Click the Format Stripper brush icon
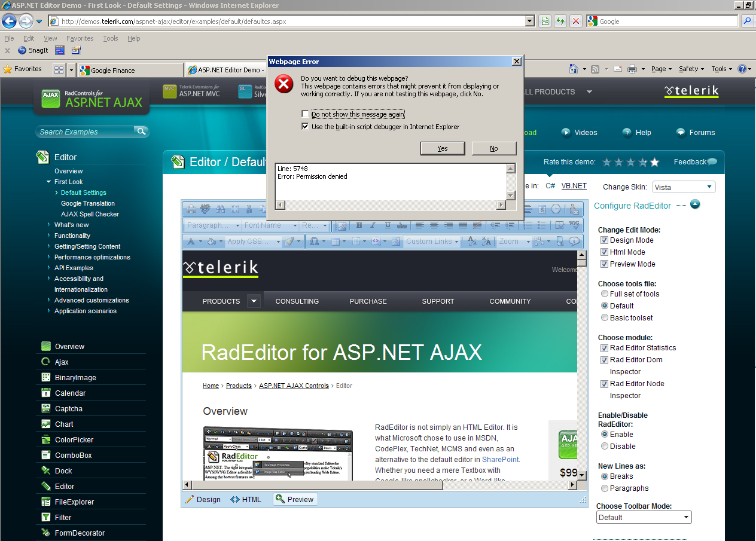This screenshot has width=756, height=541. [x=289, y=242]
